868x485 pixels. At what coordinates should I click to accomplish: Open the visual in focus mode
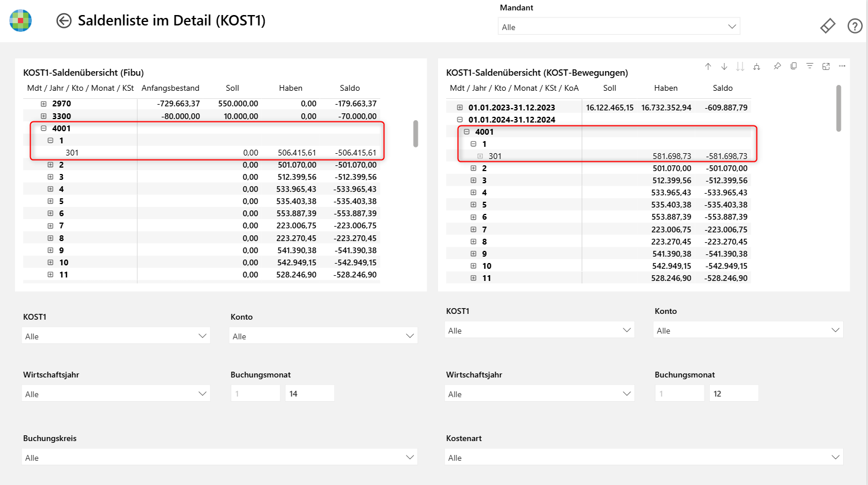[x=826, y=66]
